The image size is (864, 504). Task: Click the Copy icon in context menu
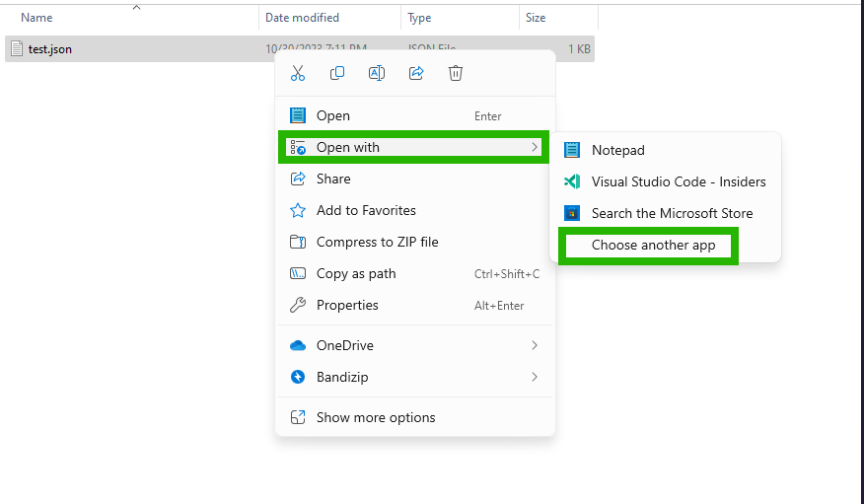pos(337,73)
